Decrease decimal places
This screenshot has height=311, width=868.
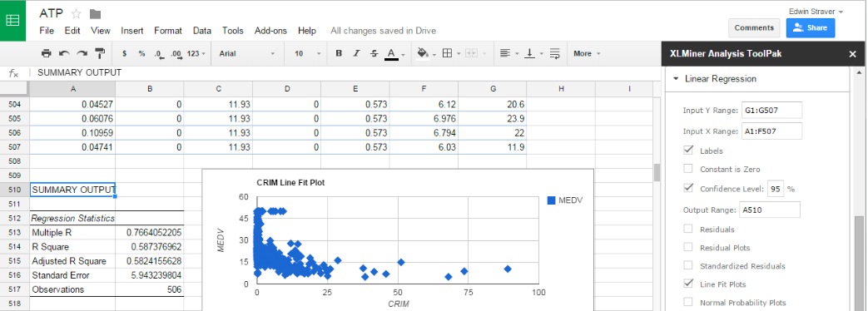coord(159,54)
